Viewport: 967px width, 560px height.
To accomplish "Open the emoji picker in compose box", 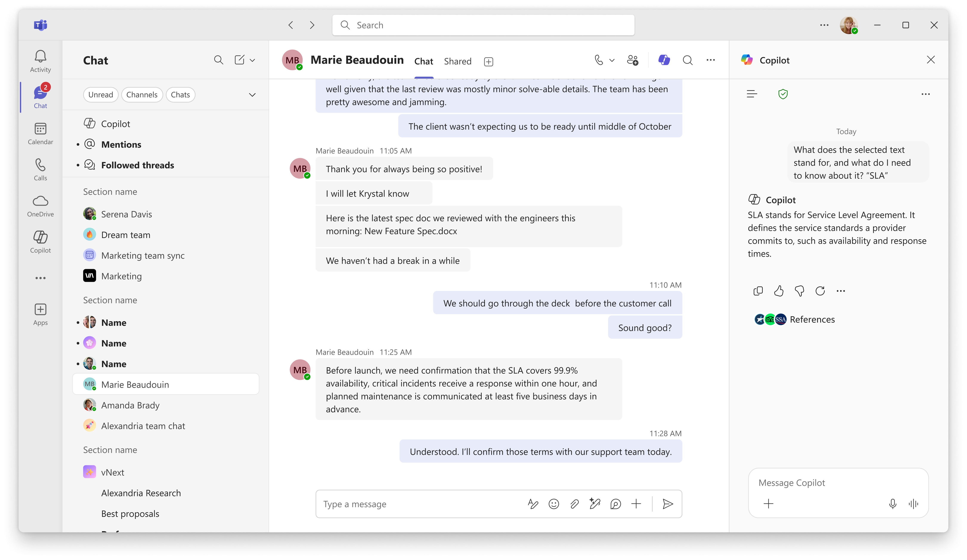I will [554, 504].
